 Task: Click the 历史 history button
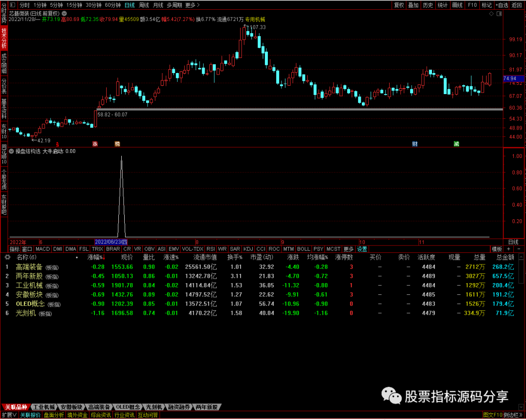pos(428,5)
